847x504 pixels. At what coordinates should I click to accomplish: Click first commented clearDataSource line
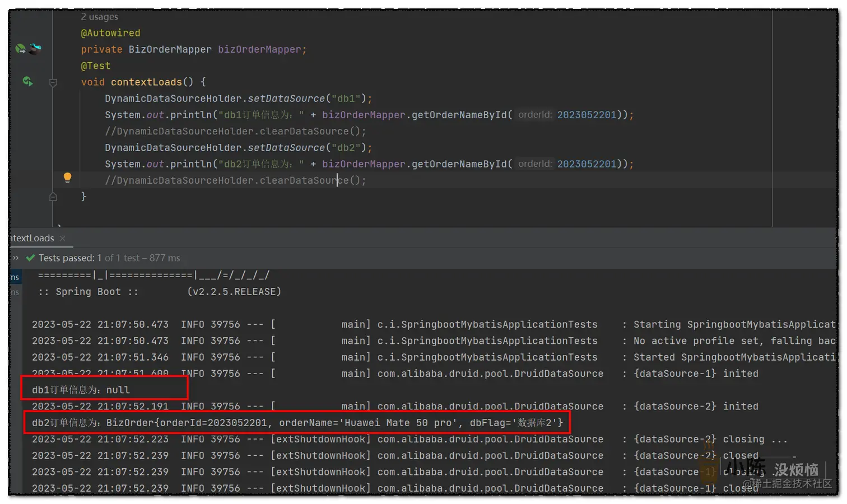point(235,131)
